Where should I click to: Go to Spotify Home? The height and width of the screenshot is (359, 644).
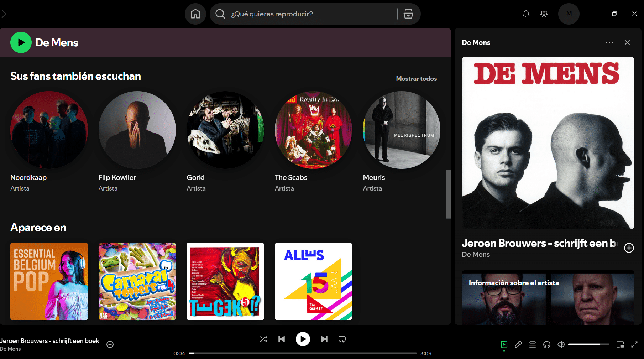click(x=195, y=14)
